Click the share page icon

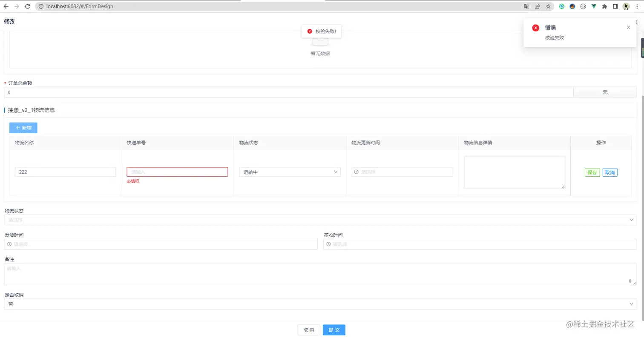538,6
